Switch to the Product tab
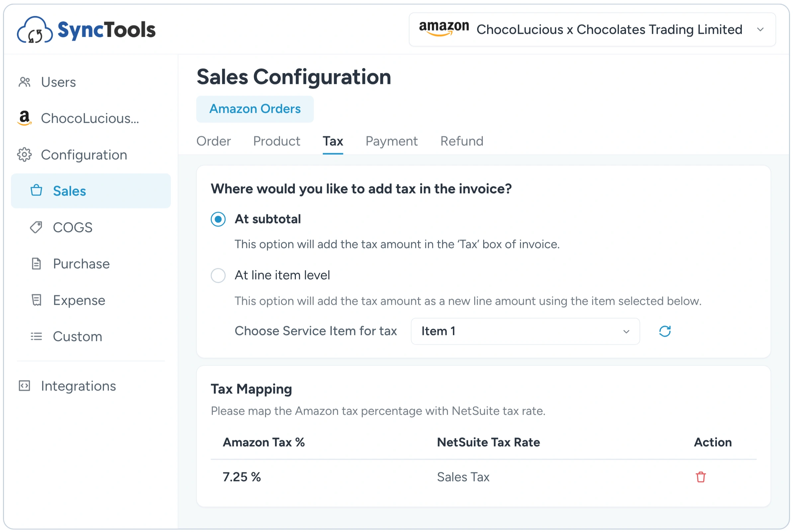793x532 pixels. [277, 141]
